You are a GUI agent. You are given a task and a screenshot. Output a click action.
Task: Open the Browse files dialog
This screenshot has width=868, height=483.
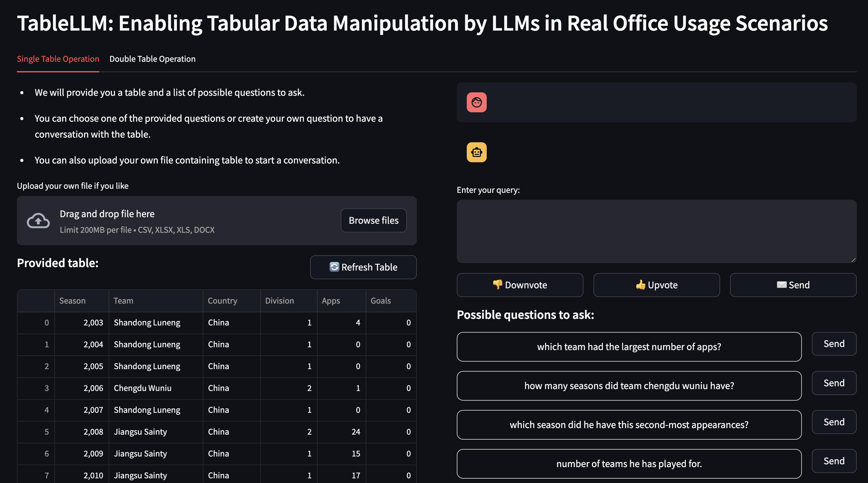(373, 220)
